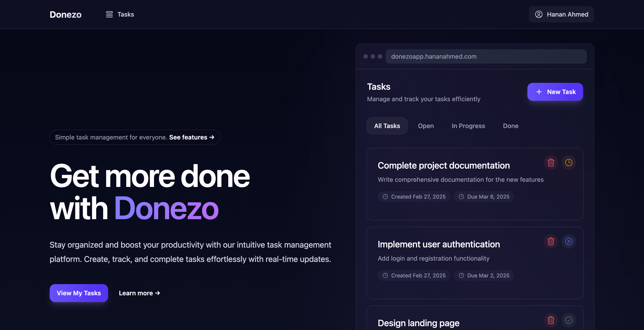Click clock status icon on documentation task
The image size is (644, 330).
(569, 163)
